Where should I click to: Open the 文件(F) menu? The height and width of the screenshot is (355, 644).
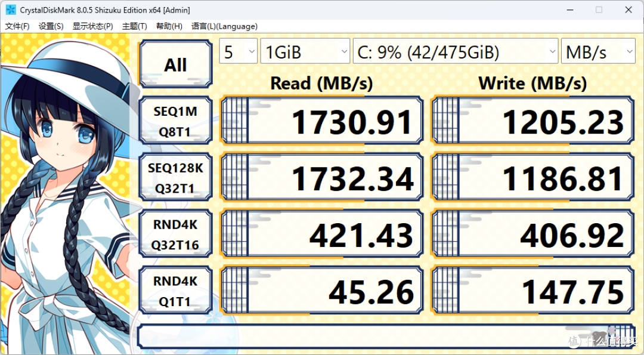17,26
